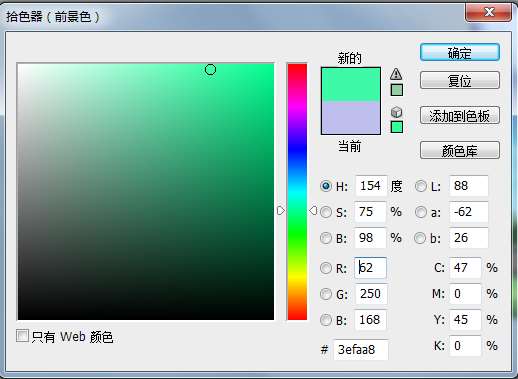Image resolution: width=518 pixels, height=379 pixels.
Task: Select the R red radio button
Action: click(x=326, y=268)
